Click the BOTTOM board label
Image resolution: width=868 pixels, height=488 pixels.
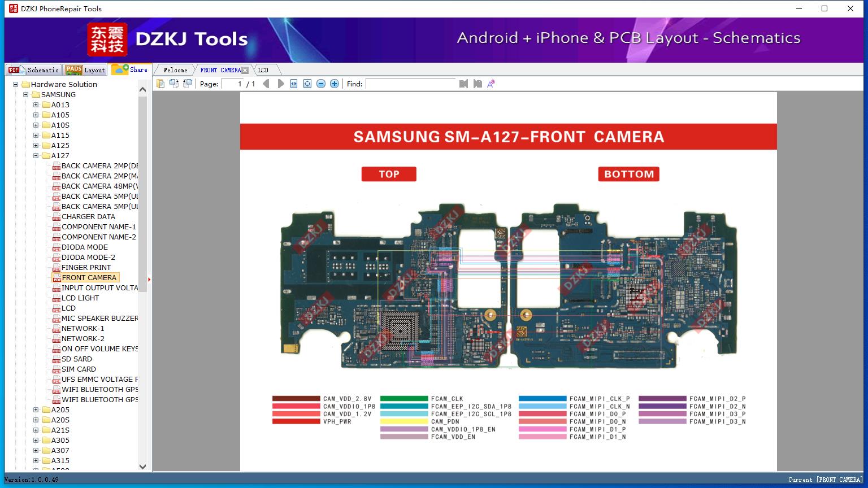coord(629,174)
